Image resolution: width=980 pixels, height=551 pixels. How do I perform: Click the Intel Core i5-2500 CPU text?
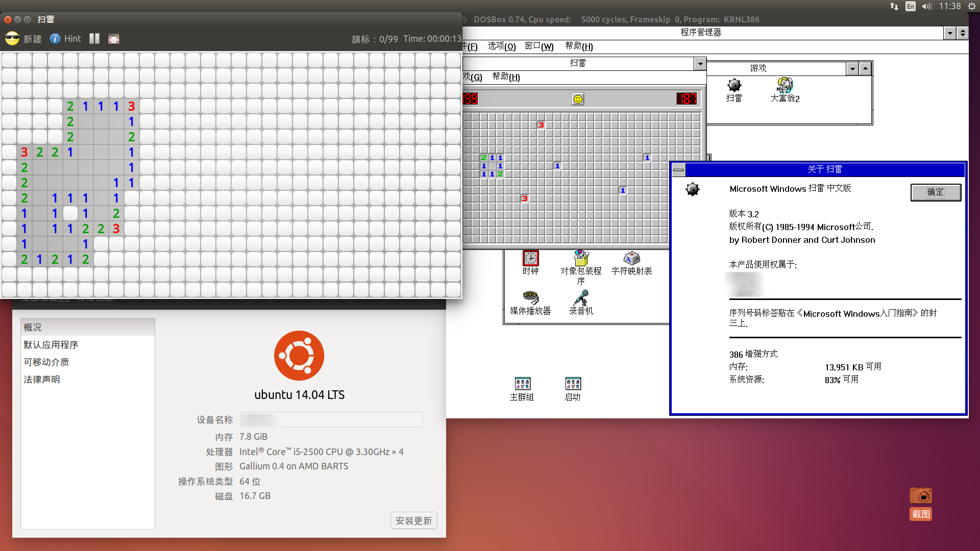pyautogui.click(x=322, y=452)
